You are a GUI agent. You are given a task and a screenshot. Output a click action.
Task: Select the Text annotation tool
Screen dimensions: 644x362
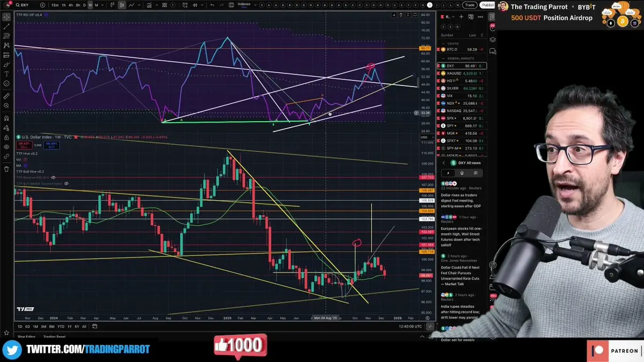click(6, 74)
